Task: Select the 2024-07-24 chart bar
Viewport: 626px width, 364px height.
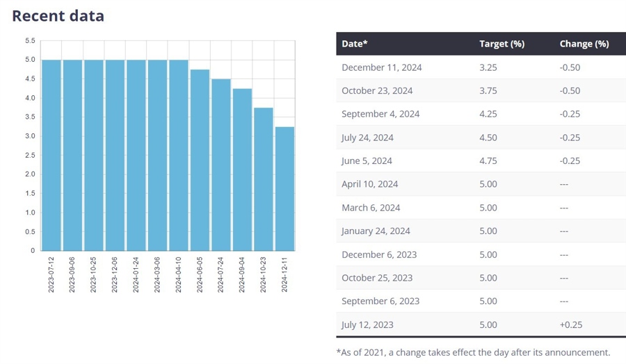Action: (221, 165)
